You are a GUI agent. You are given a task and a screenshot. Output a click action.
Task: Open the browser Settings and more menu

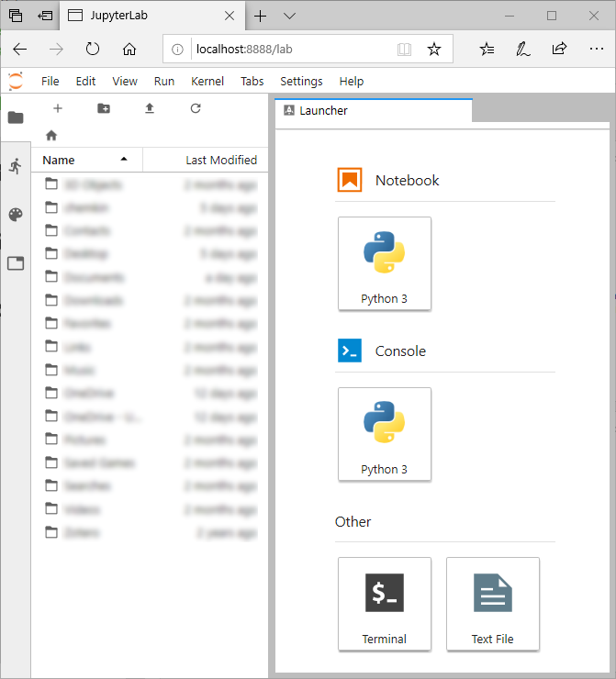(x=597, y=49)
